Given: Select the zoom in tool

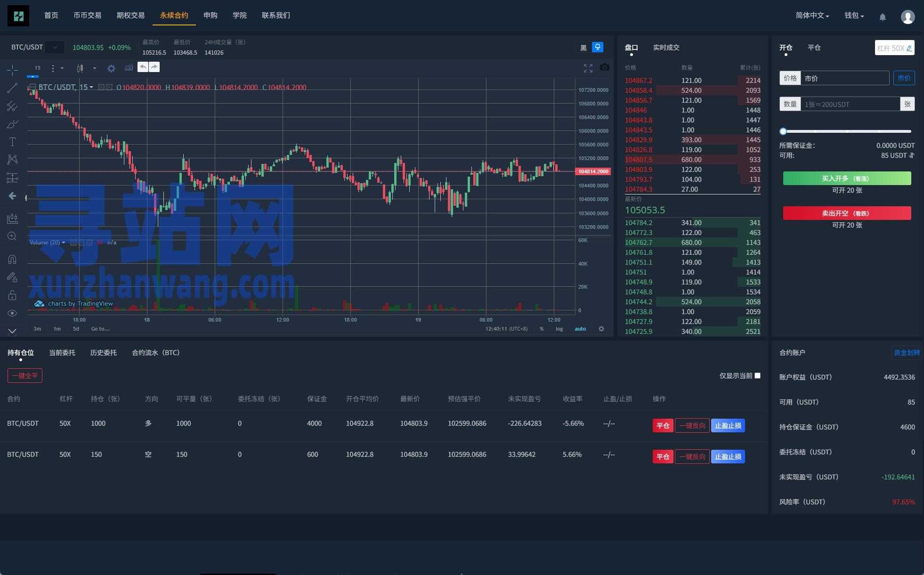Looking at the screenshot, I should coord(12,236).
